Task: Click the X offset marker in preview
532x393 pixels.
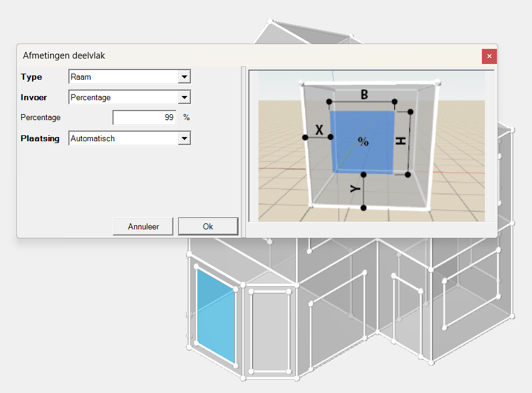Action: pos(318,130)
